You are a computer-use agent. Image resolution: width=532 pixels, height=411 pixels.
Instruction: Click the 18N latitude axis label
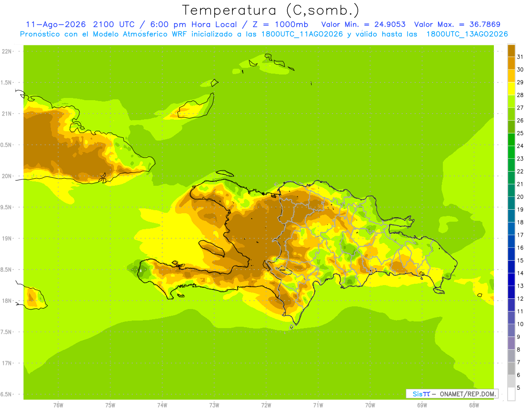(x=7, y=301)
